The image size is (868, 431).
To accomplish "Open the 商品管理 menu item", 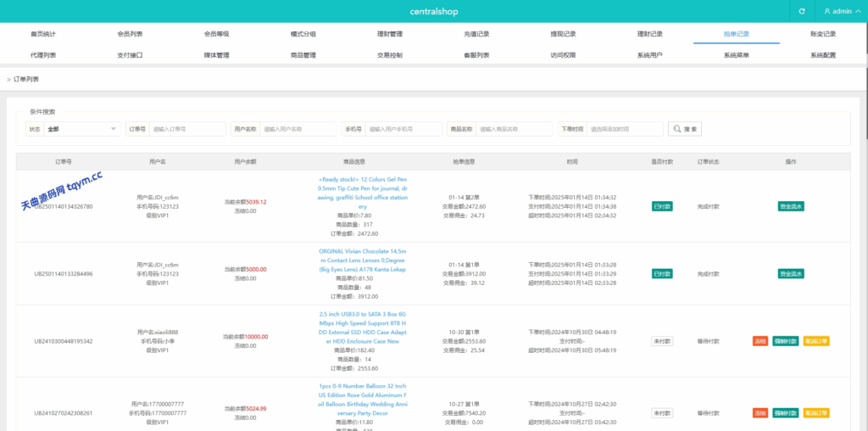I will tap(303, 55).
